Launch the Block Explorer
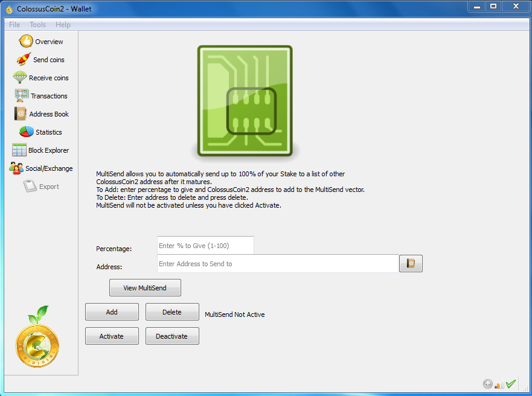This screenshot has height=396, width=532. [47, 150]
